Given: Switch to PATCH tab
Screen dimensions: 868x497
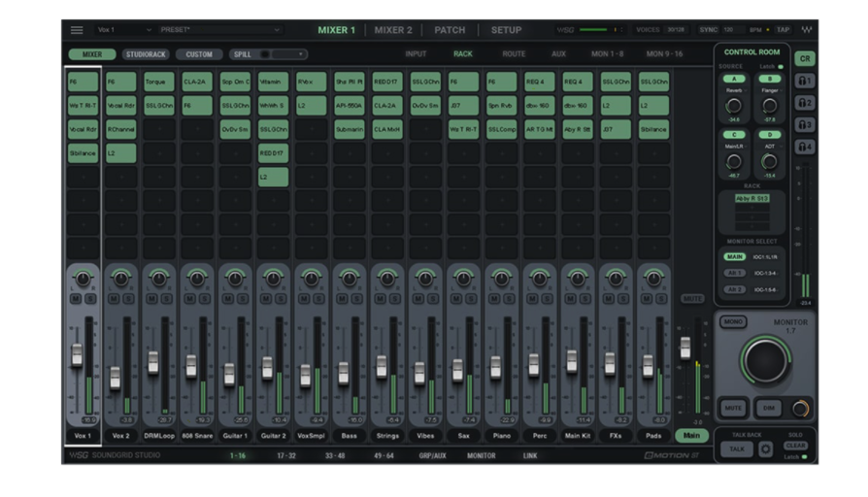Looking at the screenshot, I should click(450, 30).
